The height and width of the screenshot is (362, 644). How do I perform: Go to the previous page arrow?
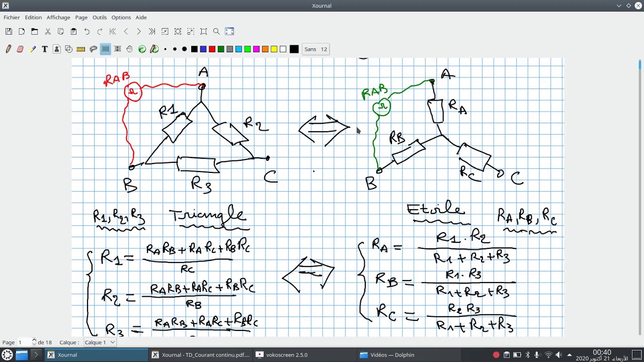(126, 31)
